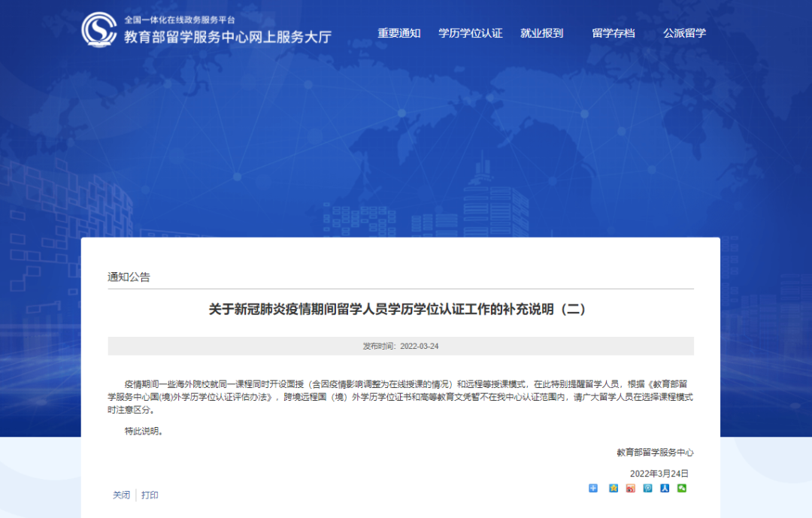Viewport: 812px width, 518px height.
Task: Open the blue plus more-sharing icon
Action: pos(593,488)
